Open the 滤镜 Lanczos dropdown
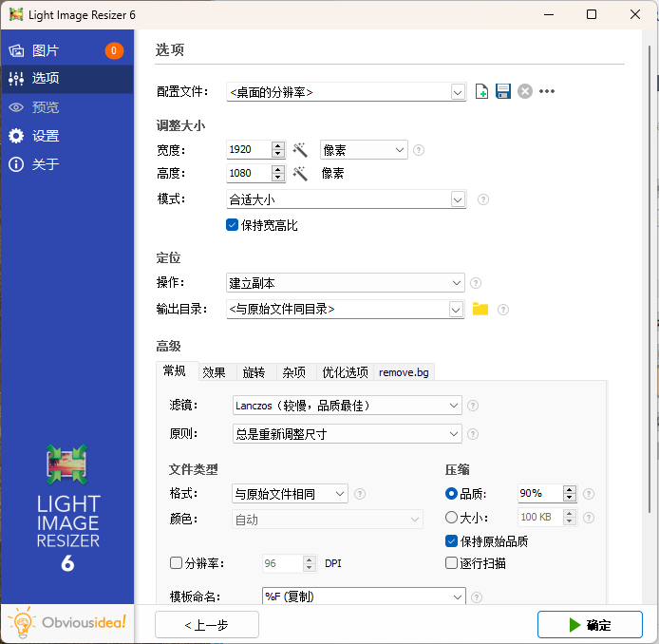The width and height of the screenshot is (659, 644). pyautogui.click(x=347, y=406)
